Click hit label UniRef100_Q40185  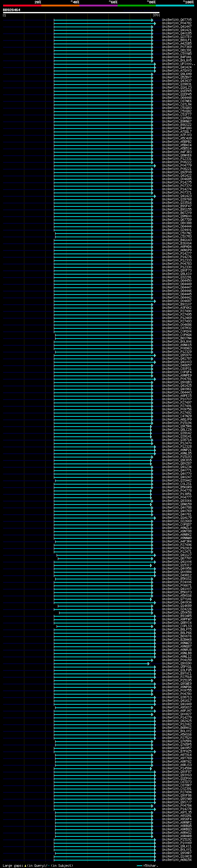point(177,33)
